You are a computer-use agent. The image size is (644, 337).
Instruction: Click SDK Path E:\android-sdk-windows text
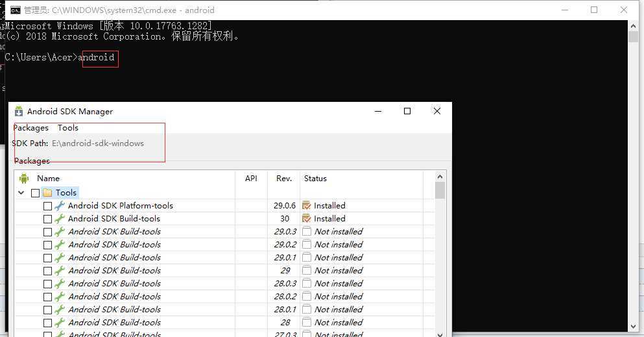point(98,144)
